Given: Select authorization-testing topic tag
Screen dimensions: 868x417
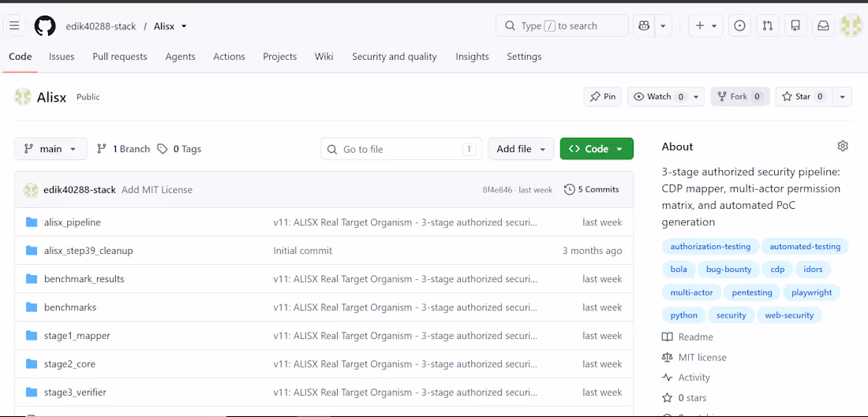Looking at the screenshot, I should coord(710,247).
